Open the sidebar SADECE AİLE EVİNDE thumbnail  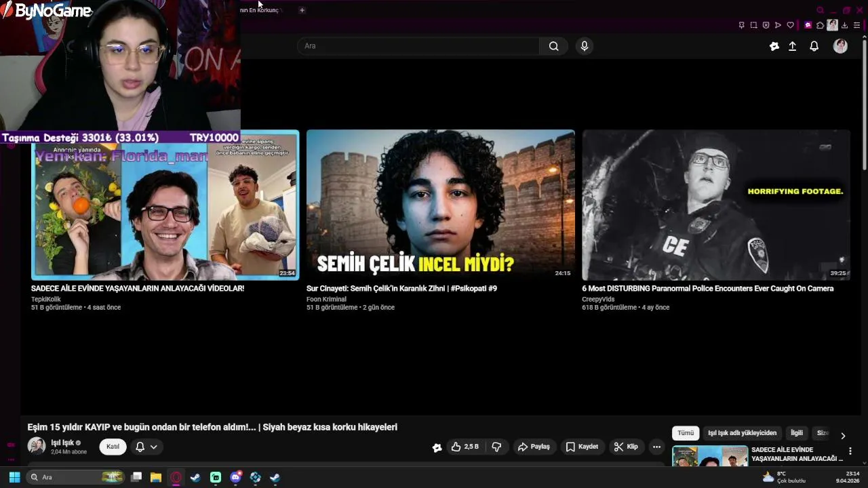[x=710, y=456]
